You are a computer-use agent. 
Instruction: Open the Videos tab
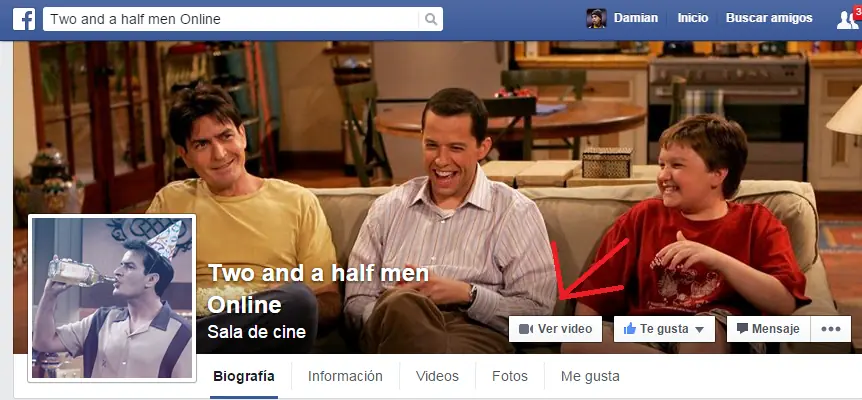point(437,376)
